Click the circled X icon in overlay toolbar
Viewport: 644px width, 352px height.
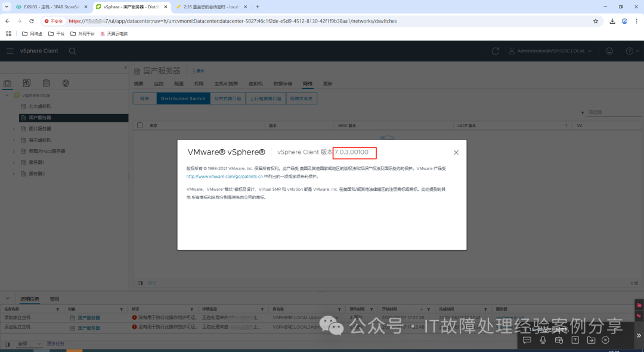click(605, 340)
